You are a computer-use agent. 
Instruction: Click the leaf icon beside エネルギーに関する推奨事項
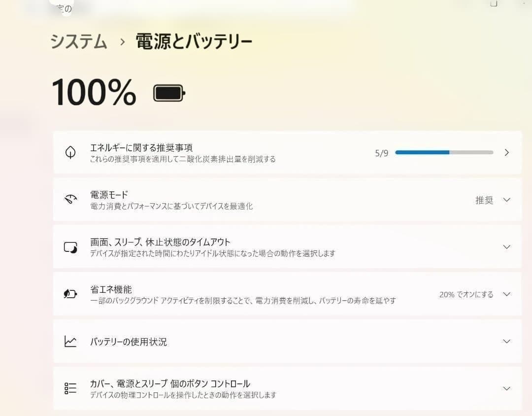(x=70, y=152)
